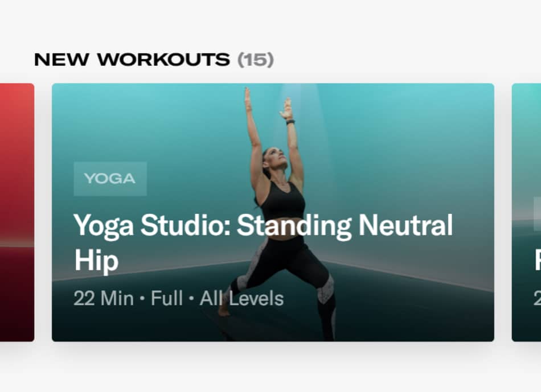Click the cut-off title on the right card
The width and height of the screenshot is (541, 392).
(538, 261)
